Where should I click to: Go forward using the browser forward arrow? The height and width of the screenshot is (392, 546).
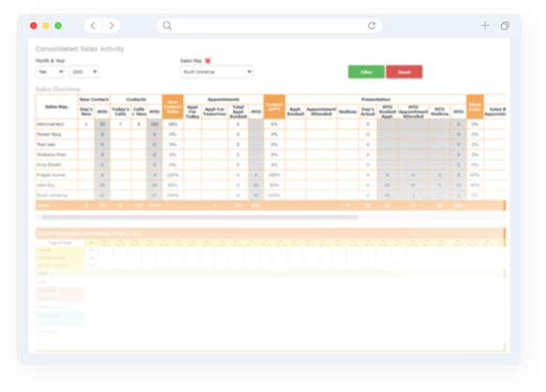pyautogui.click(x=112, y=25)
